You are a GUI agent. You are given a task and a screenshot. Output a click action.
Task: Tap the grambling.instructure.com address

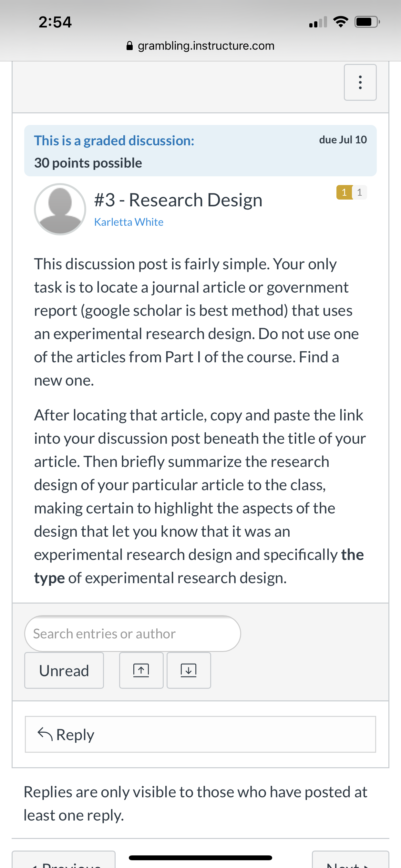pos(206,46)
